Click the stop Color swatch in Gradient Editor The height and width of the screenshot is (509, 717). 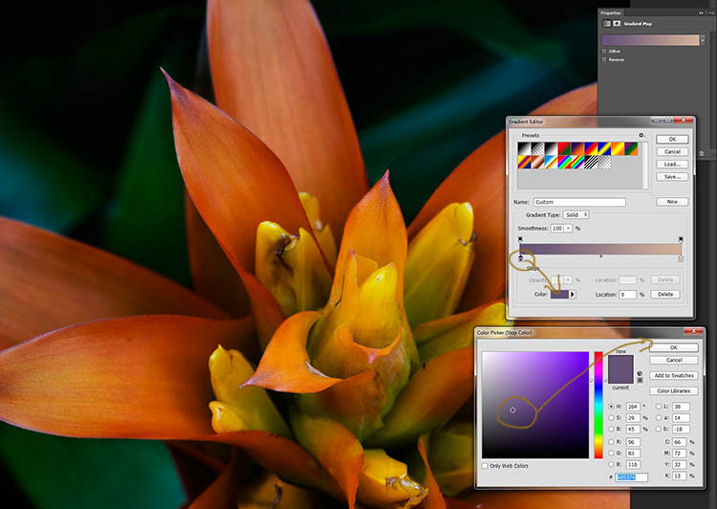[x=558, y=294]
